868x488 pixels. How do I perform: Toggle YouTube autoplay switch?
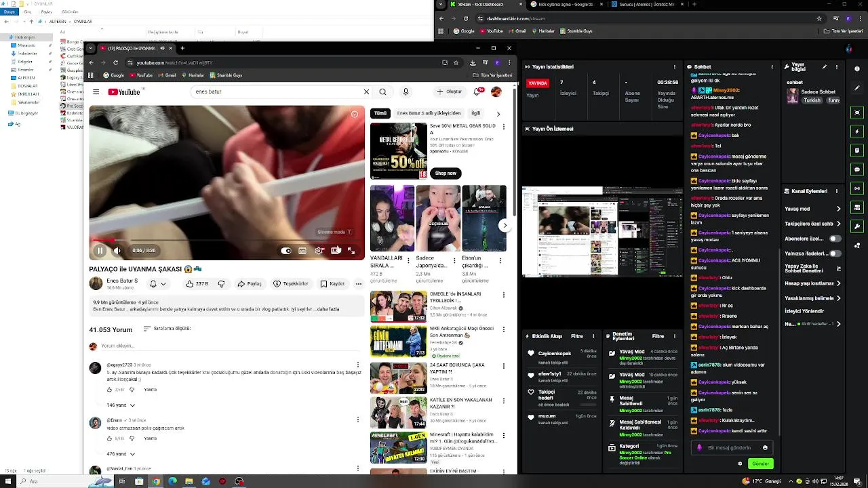pyautogui.click(x=286, y=251)
